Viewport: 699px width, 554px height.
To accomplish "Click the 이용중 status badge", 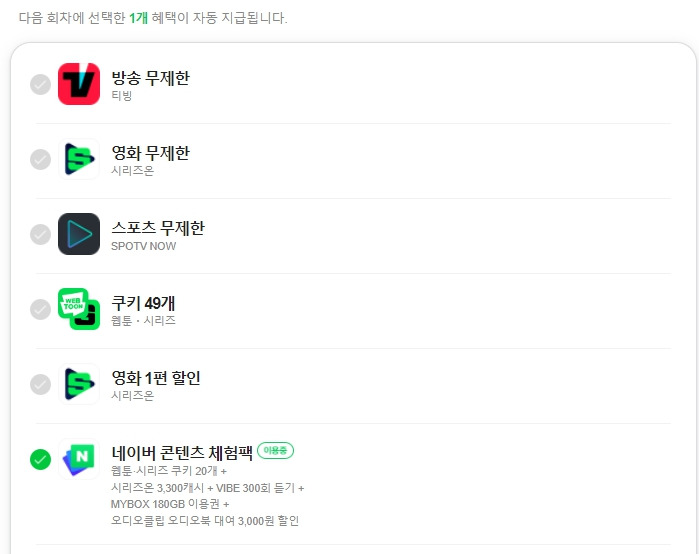I will pyautogui.click(x=275, y=451).
